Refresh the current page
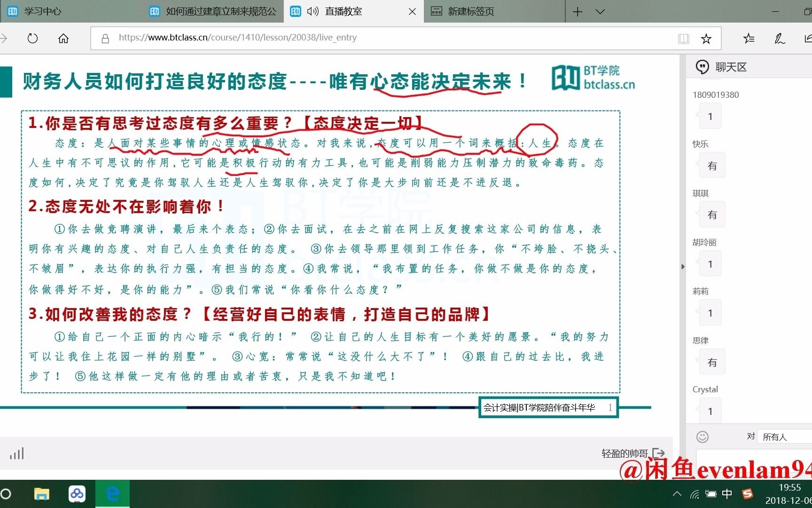812x508 pixels. [x=32, y=38]
